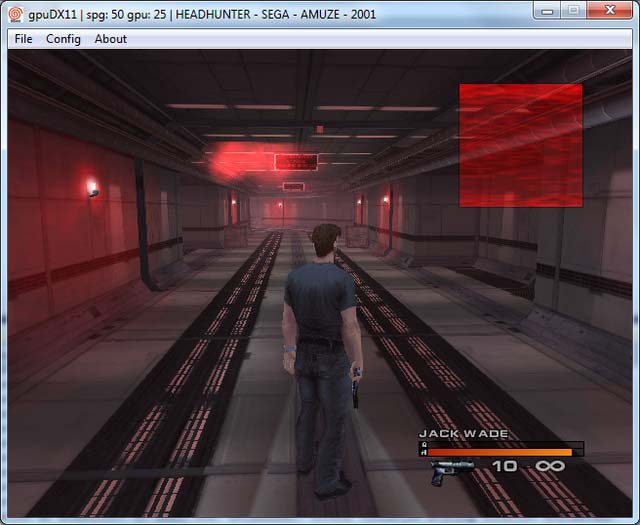Image resolution: width=640 pixels, height=525 pixels.
Task: Click the gpuDX11 app icon in title bar
Action: pos(14,10)
